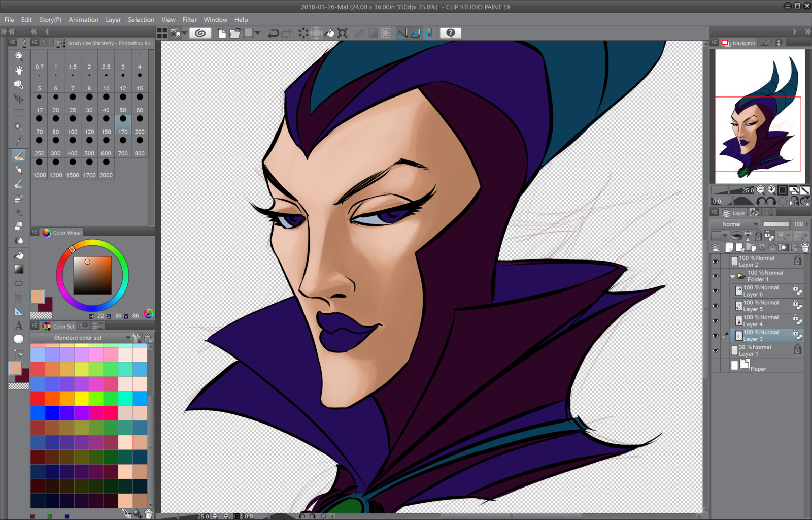Undo the last action
The height and width of the screenshot is (520, 812).
pos(273,33)
